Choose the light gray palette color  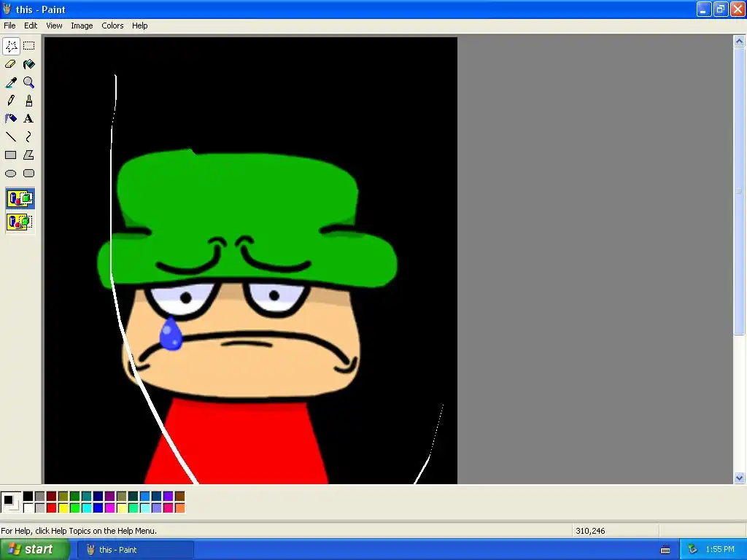[40, 508]
